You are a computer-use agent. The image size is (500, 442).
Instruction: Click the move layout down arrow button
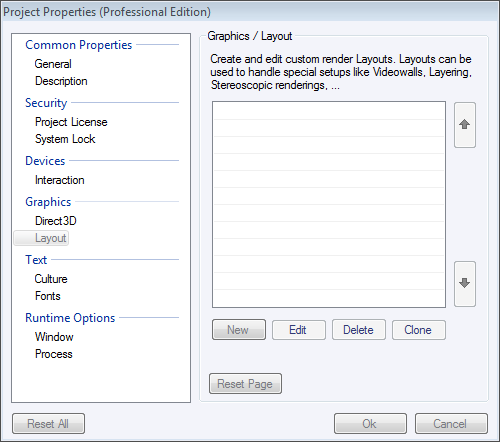pyautogui.click(x=465, y=284)
